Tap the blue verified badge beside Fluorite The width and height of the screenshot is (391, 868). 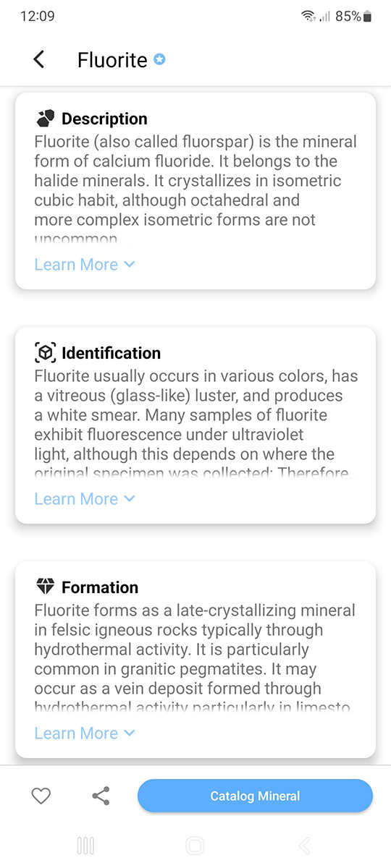click(159, 59)
